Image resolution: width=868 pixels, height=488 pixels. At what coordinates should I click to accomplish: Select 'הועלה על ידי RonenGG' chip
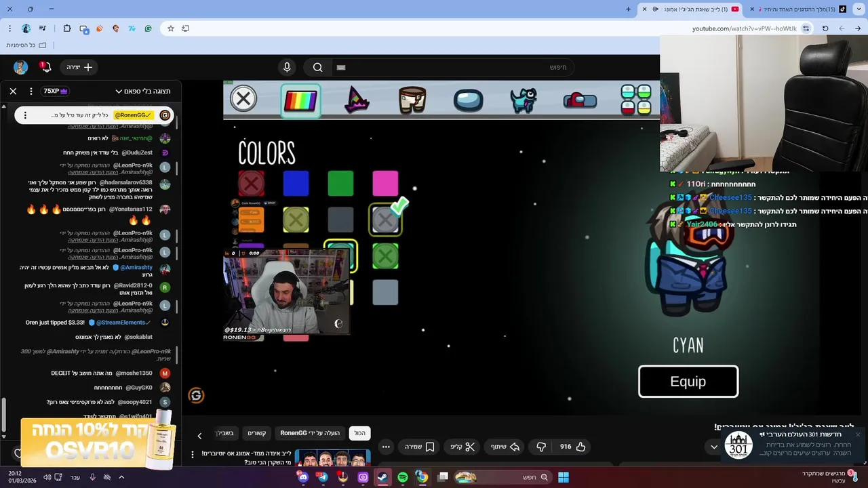tap(310, 433)
